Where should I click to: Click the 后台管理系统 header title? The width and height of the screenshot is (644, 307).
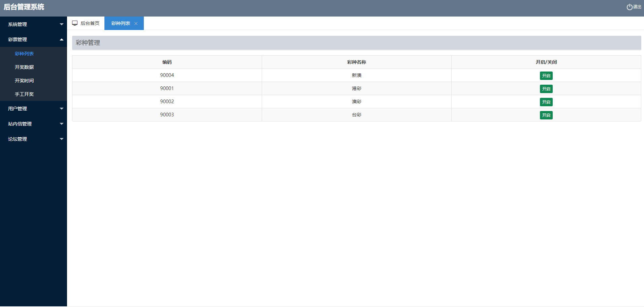click(24, 7)
